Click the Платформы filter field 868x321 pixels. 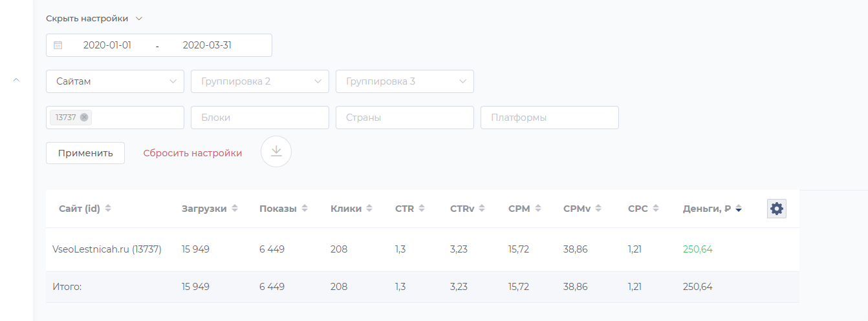pyautogui.click(x=550, y=118)
